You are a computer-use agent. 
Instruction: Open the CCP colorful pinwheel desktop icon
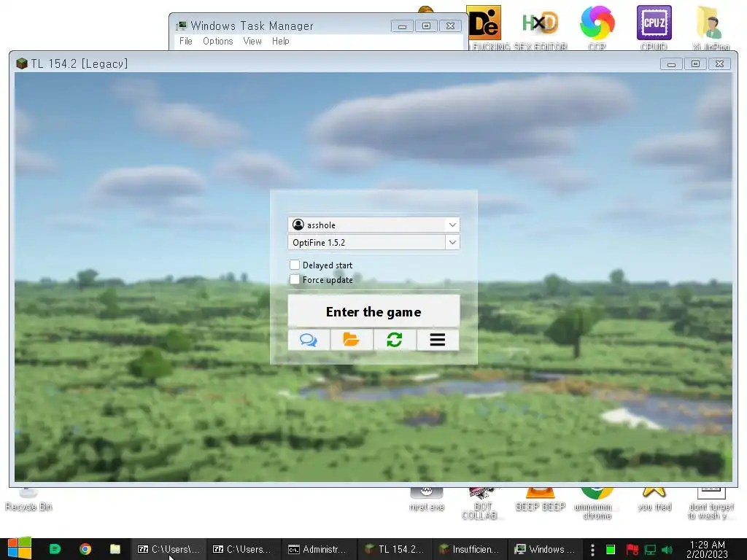click(597, 28)
